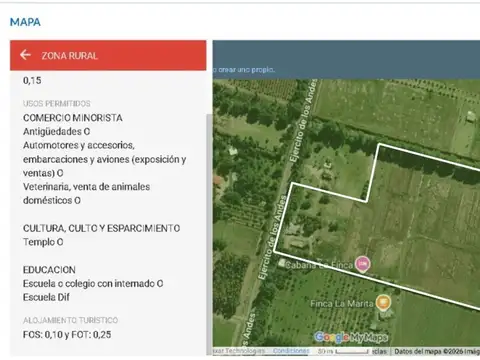Select the COMERCIO MINORISTA heading
Viewport: 480px width, 360px height.
click(x=73, y=118)
